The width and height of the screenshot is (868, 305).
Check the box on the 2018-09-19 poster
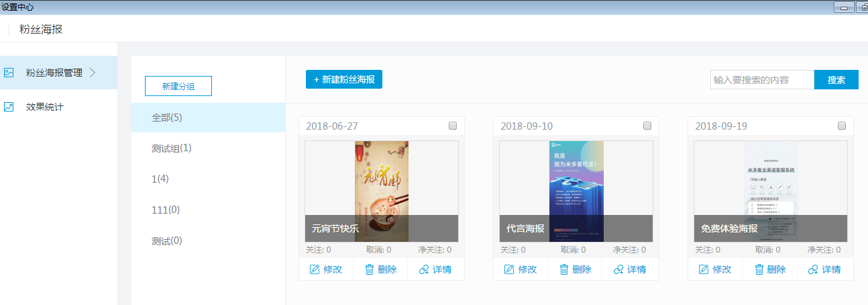click(842, 126)
